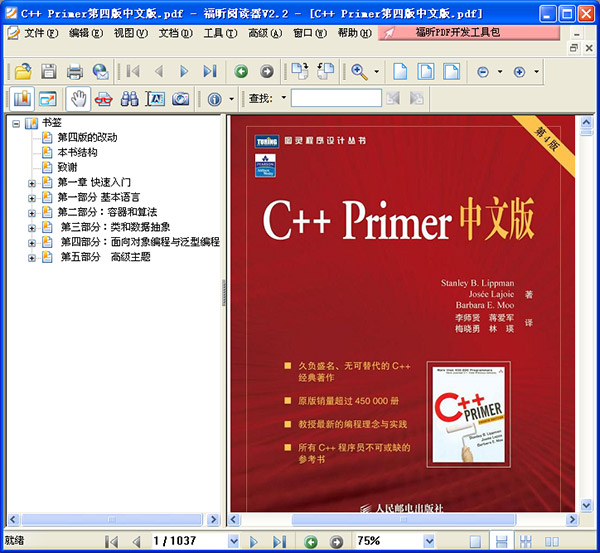Image resolution: width=600 pixels, height=553 pixels.
Task: Expand 第三部分：类和数据抽象 bookmark
Action: 32,228
